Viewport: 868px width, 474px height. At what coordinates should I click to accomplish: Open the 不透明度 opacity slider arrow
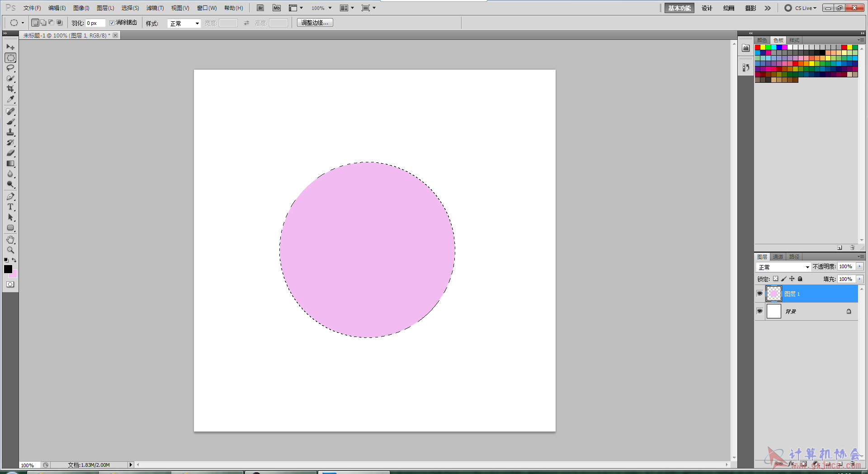pos(859,267)
